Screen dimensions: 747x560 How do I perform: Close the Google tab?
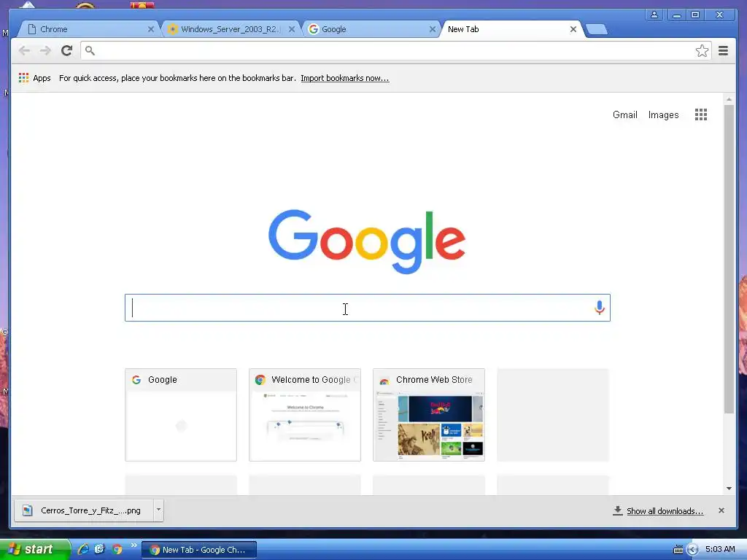[432, 29]
